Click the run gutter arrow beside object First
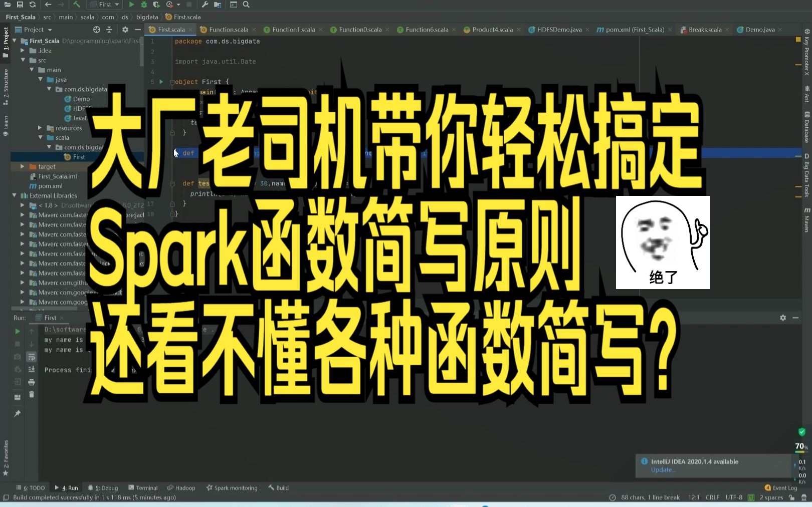 (161, 82)
